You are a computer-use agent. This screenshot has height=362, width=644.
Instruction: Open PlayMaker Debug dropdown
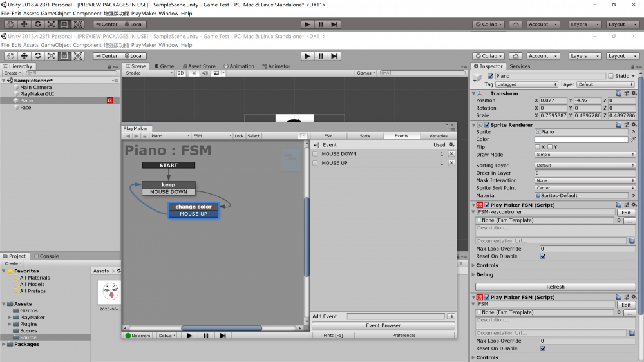coord(167,336)
